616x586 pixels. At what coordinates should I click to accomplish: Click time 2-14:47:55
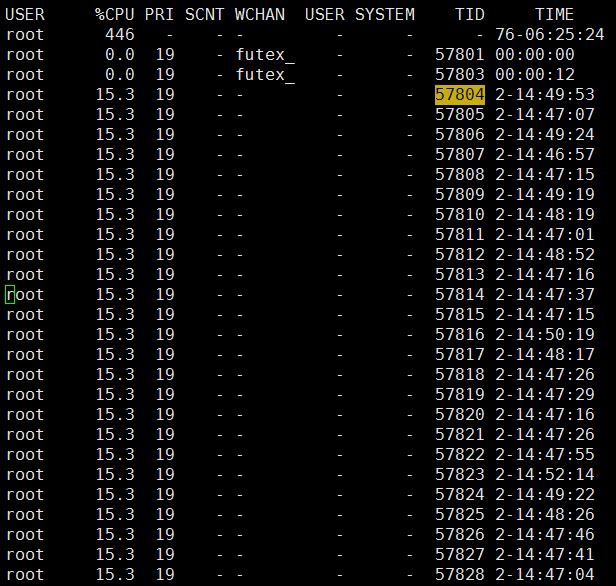[545, 455]
